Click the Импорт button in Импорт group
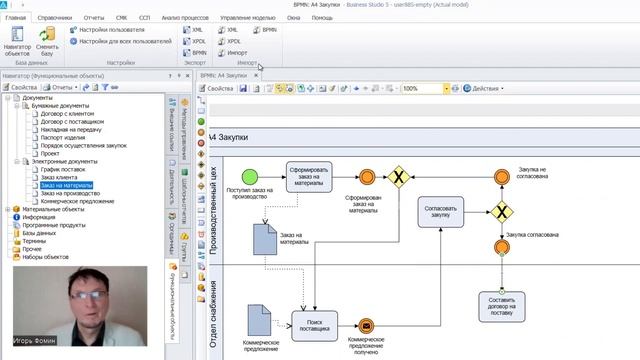 232,53
